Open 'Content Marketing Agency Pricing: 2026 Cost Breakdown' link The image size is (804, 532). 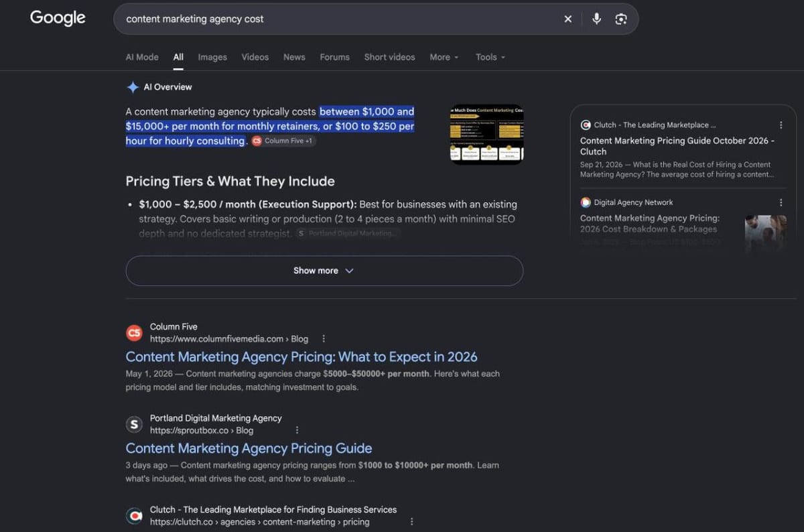point(650,224)
